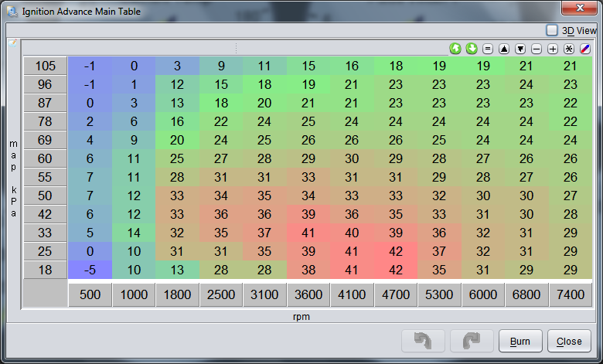
Task: Select cell 42 at 25 kPa, 4700 rpm
Action: (x=396, y=251)
